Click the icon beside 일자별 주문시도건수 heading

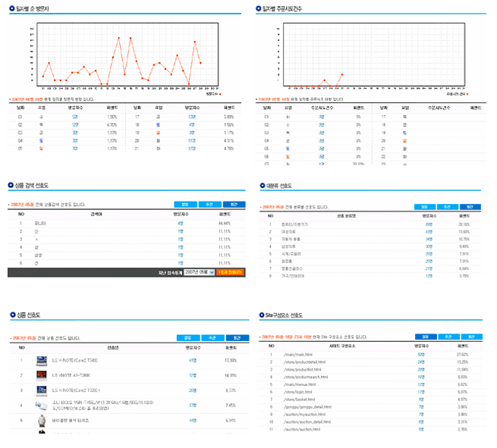[259, 8]
